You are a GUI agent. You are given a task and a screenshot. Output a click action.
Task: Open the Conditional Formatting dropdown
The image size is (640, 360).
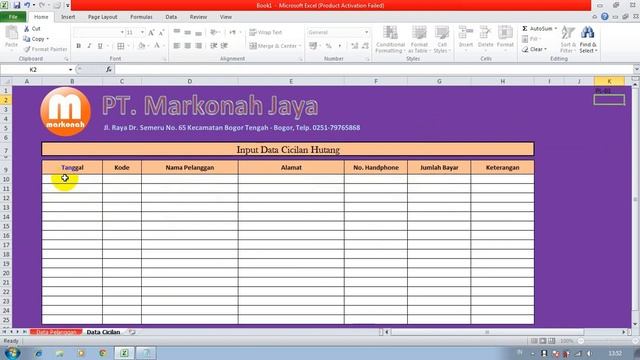(x=390, y=39)
